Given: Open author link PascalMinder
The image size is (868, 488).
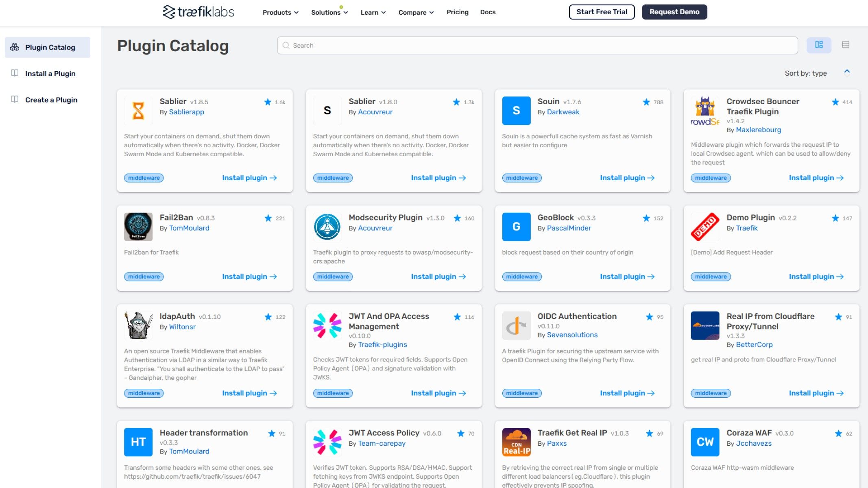Looking at the screenshot, I should 569,228.
